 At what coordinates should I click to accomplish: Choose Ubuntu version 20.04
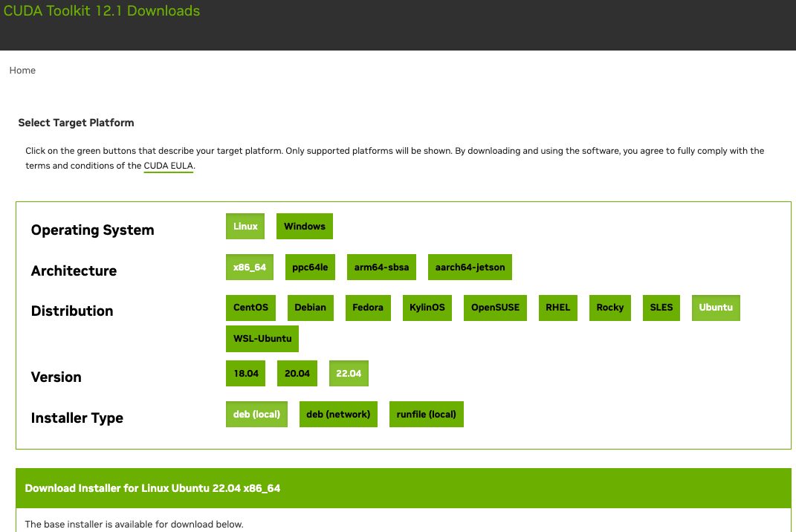(x=297, y=374)
